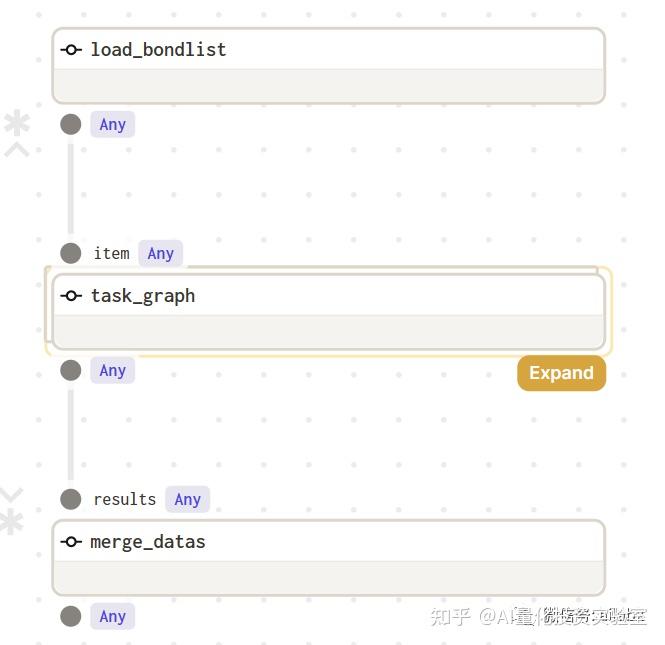The height and width of the screenshot is (645, 665).
Task: Select the merge_datas output port circle
Action: coord(70,616)
